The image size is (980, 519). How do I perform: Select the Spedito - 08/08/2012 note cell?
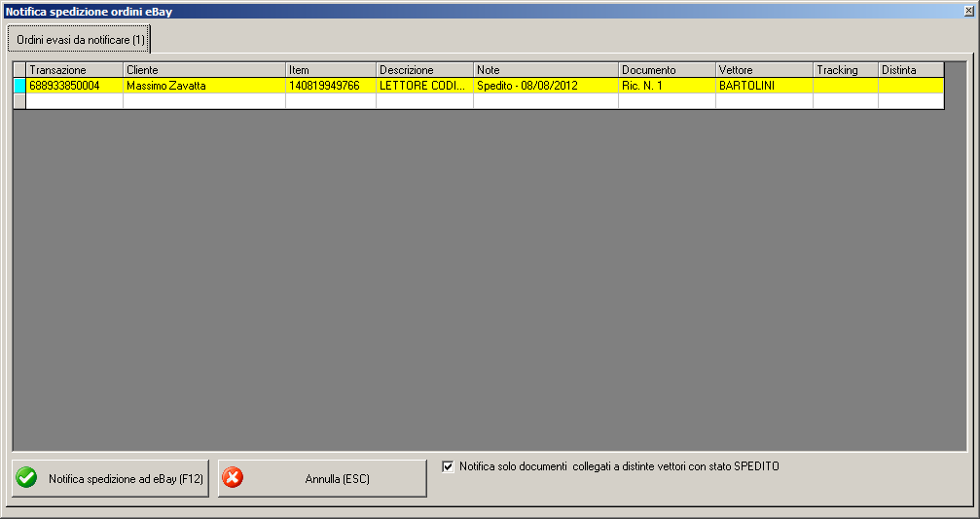click(546, 86)
